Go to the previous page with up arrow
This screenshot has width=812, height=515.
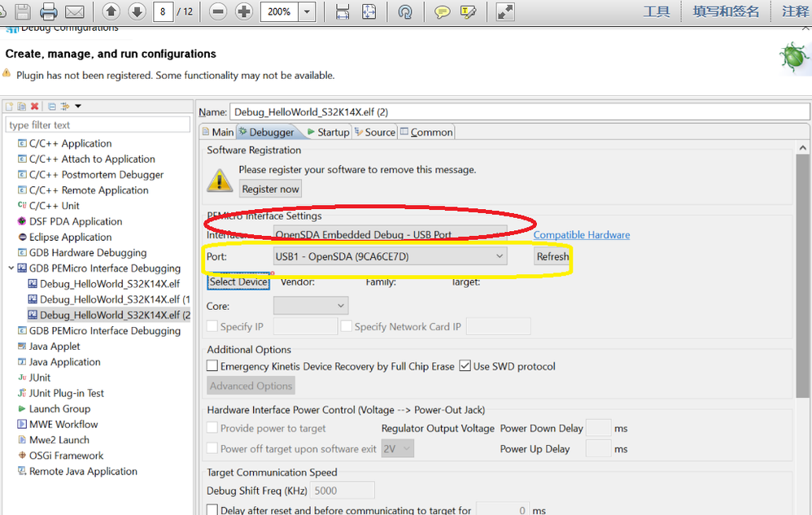pyautogui.click(x=111, y=11)
